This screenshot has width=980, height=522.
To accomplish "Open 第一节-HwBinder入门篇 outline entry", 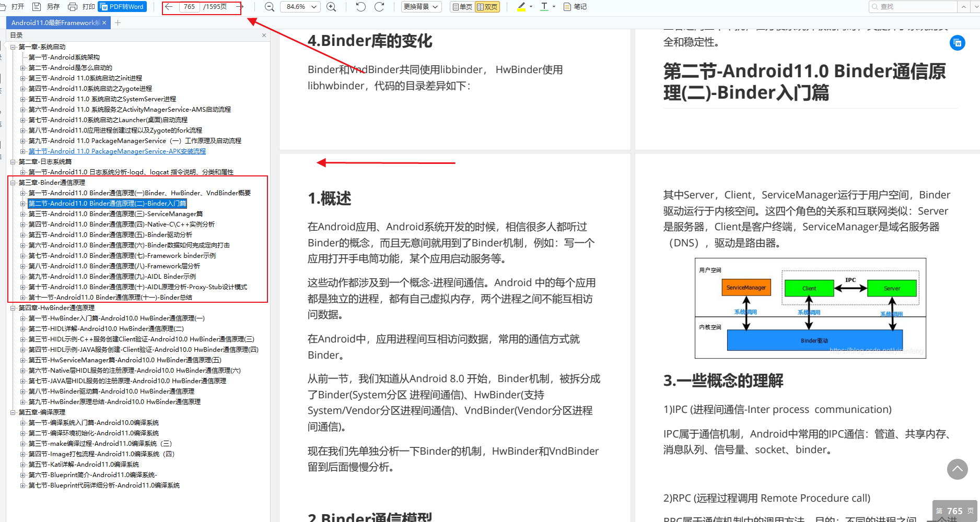I will (117, 318).
